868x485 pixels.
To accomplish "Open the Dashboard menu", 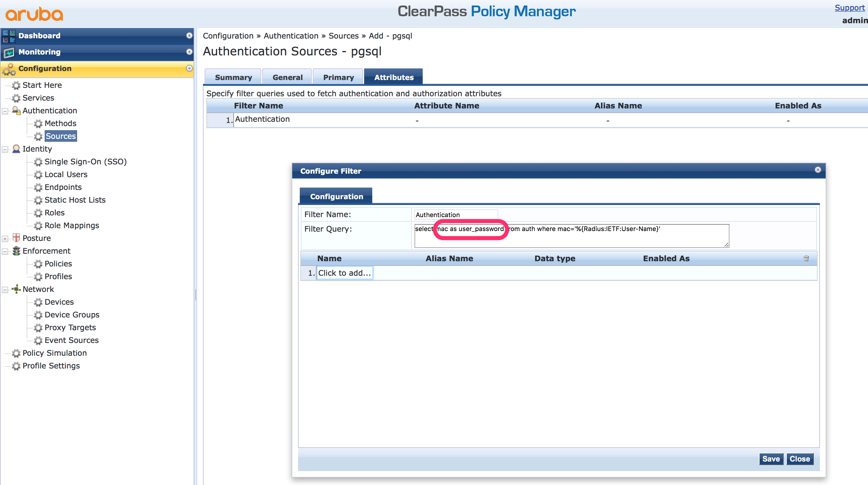I will pos(97,36).
